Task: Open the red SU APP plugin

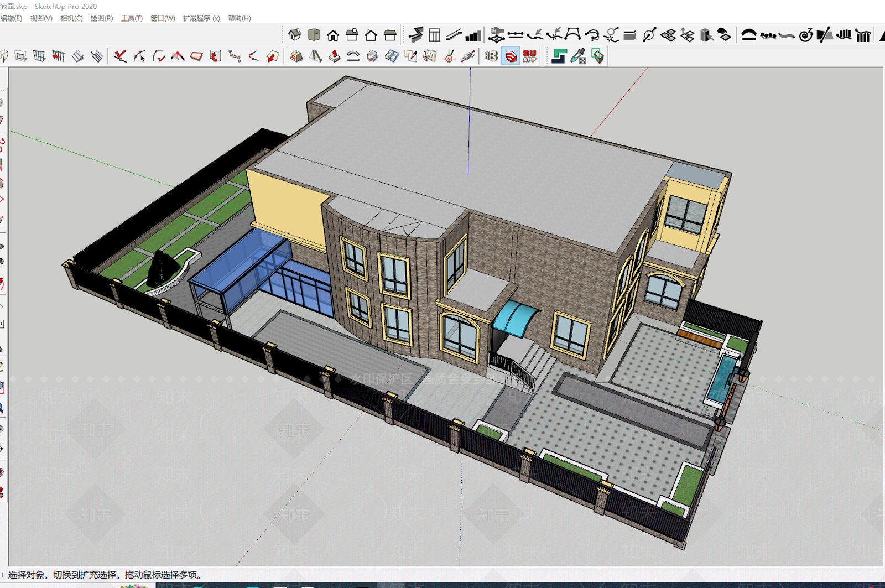Action: click(529, 56)
